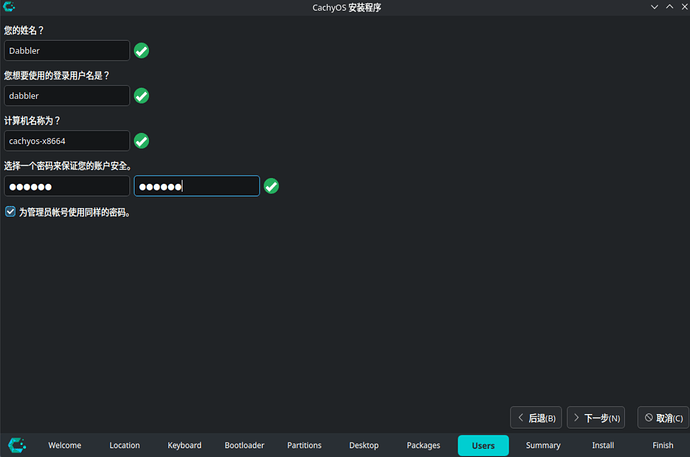The image size is (690, 457).
Task: Select the Bootloader step tab
Action: 244,445
